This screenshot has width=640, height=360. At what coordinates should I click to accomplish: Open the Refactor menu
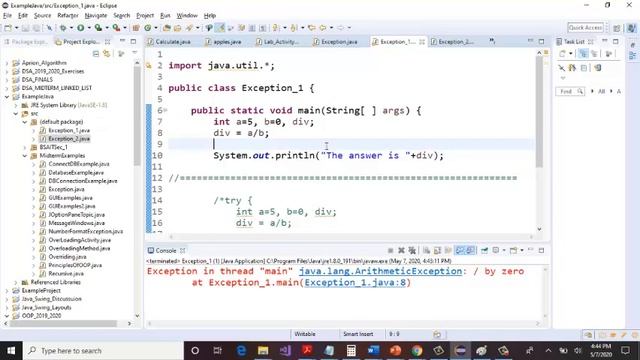click(x=68, y=16)
